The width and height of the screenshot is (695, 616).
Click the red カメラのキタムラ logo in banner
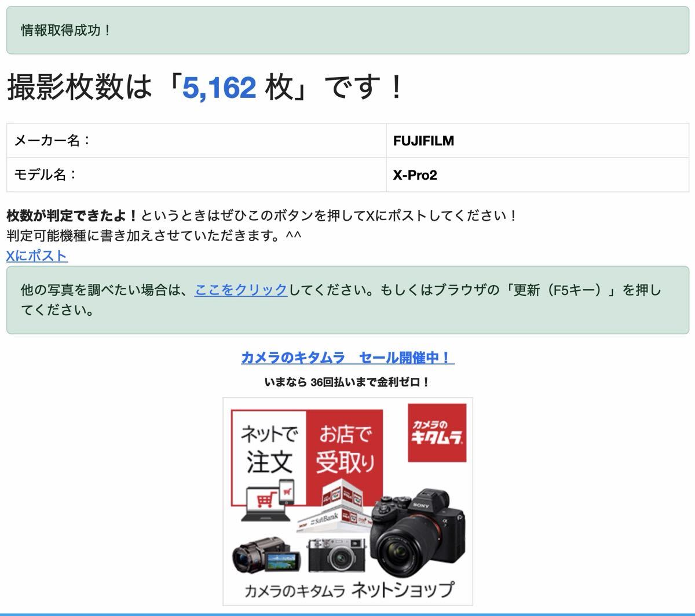(437, 433)
